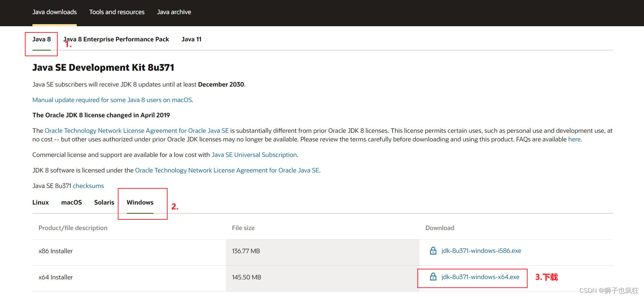Image resolution: width=644 pixels, height=297 pixels.
Task: Open the Java SE 8u371 checksums link
Action: click(x=88, y=186)
